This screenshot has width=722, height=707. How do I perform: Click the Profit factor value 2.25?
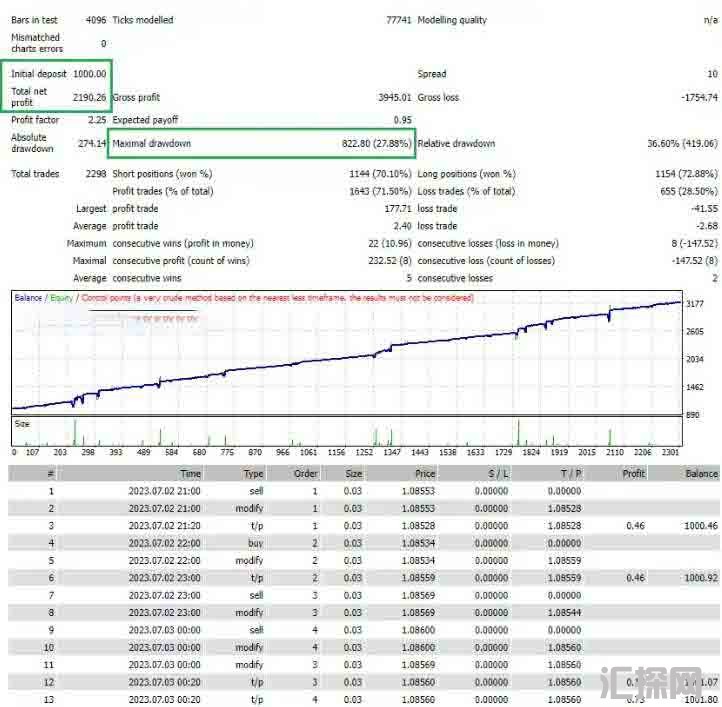click(x=96, y=120)
